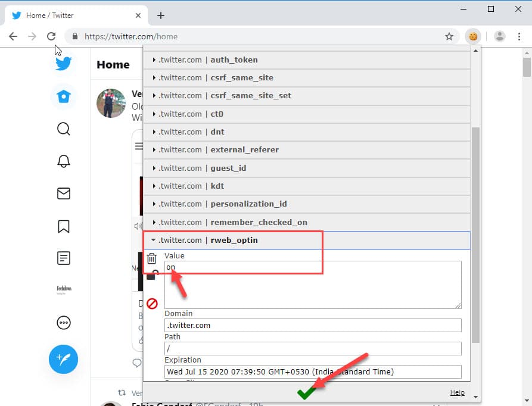Viewport: 532px width, 406px height.
Task: Open Twitter Bookmarks icon
Action: click(63, 226)
